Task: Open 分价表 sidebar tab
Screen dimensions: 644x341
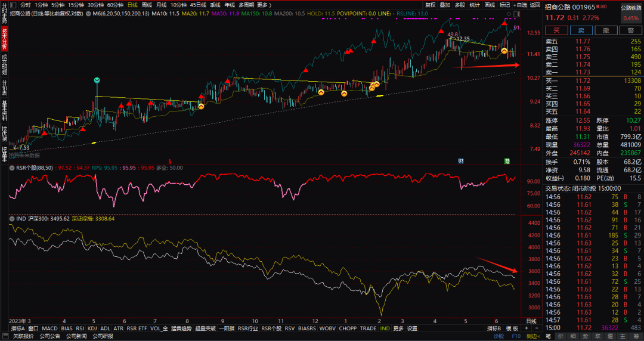Action: tap(5, 88)
